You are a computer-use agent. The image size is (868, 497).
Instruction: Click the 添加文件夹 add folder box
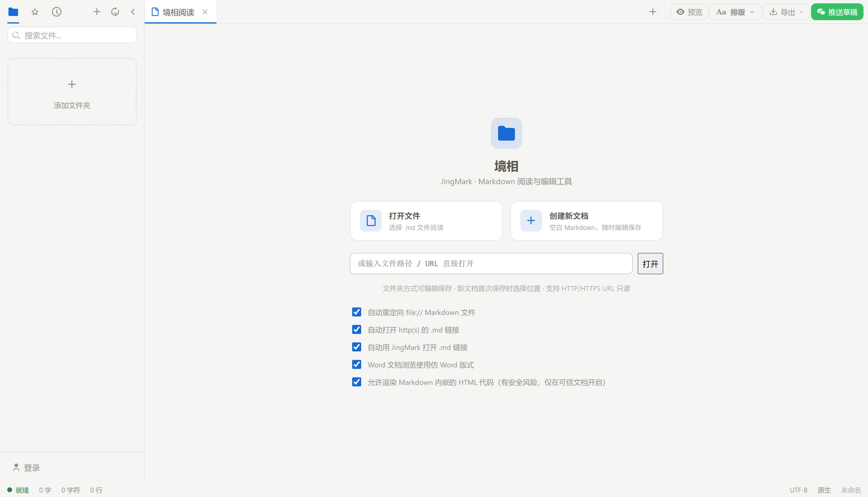(72, 92)
